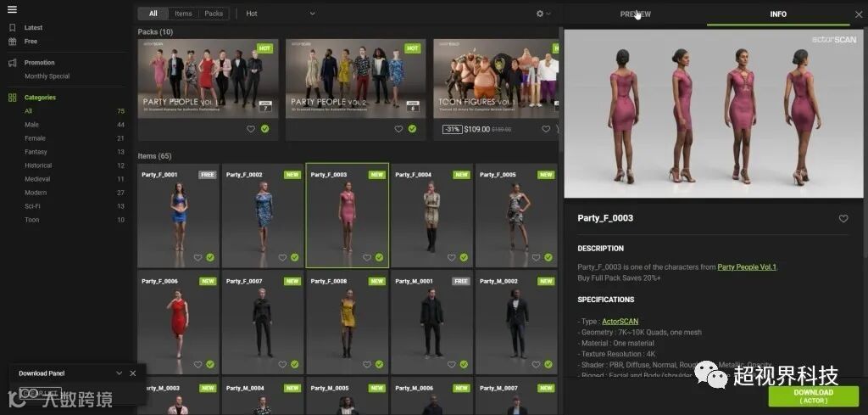This screenshot has height=415, width=868.
Task: Select the Party_F_0007 black outfit character
Action: pyautogui.click(x=263, y=322)
